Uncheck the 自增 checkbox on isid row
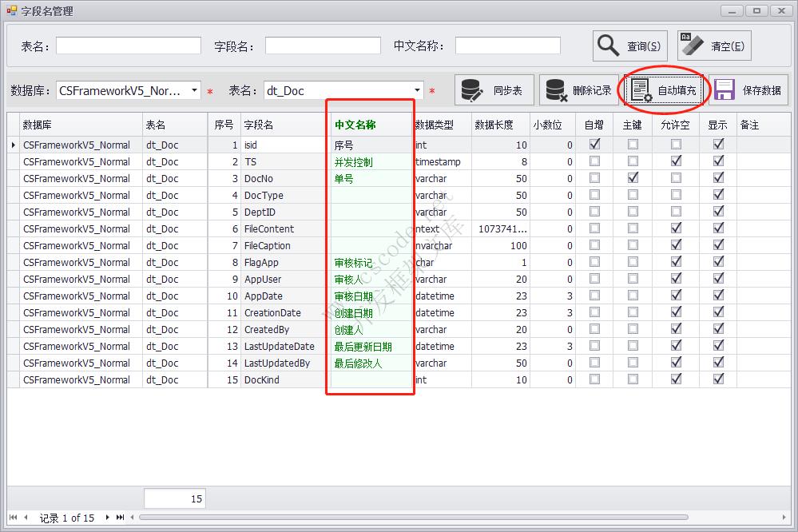This screenshot has width=798, height=532. coord(594,145)
